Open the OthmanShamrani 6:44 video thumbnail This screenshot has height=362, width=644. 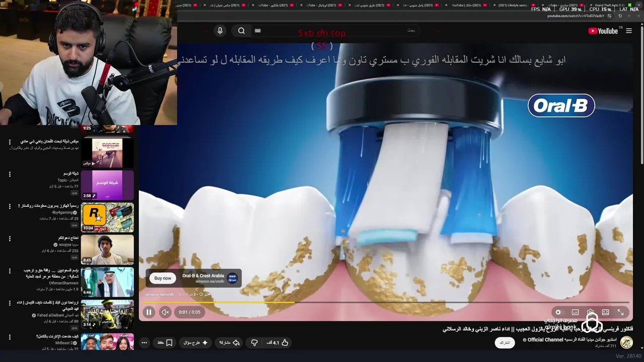108,282
